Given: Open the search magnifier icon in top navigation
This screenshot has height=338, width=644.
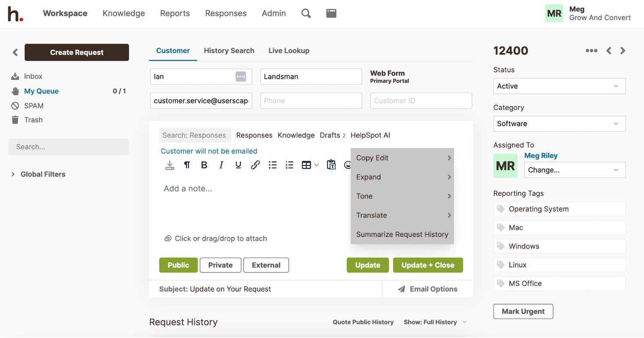Looking at the screenshot, I should tap(306, 13).
